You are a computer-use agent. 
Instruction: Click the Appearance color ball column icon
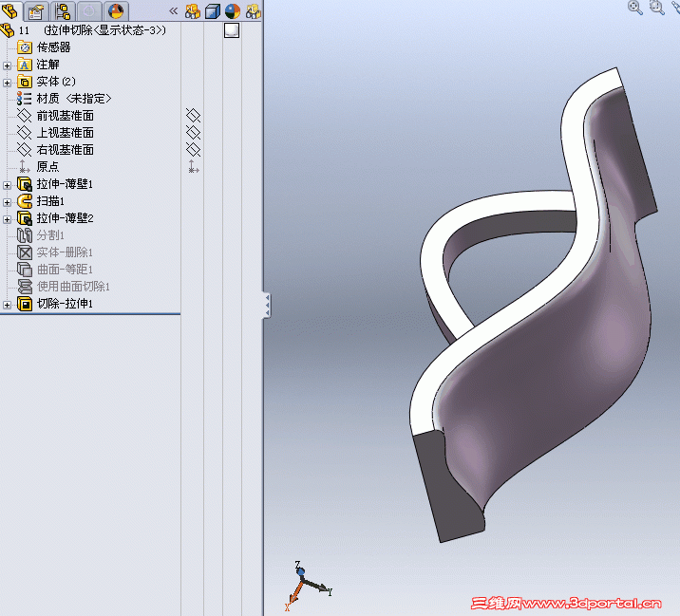(x=233, y=11)
